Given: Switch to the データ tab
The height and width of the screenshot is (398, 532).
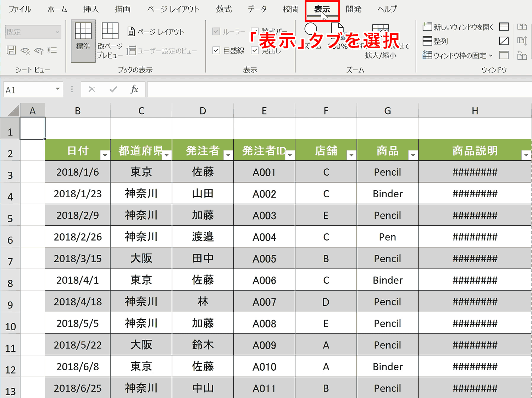Looking at the screenshot, I should click(257, 9).
